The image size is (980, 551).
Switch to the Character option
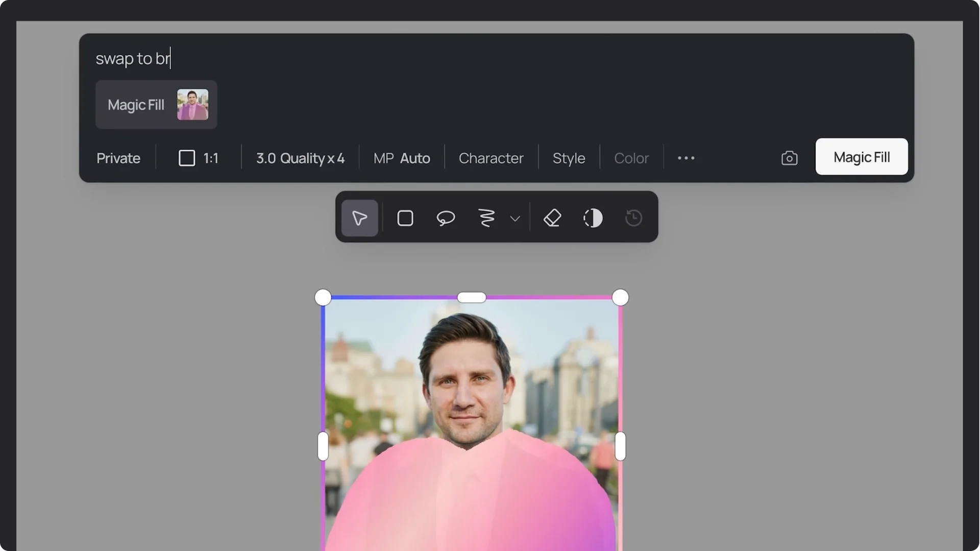click(491, 158)
